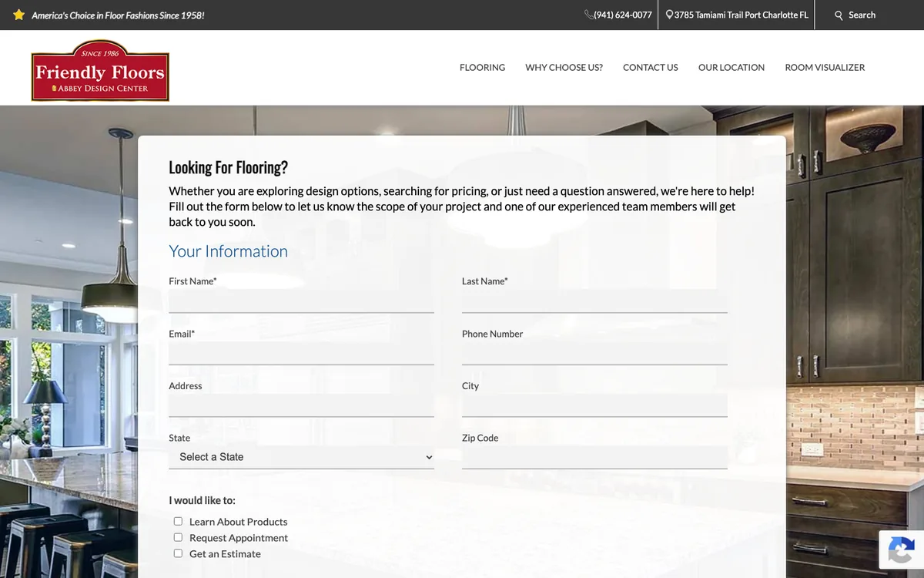Focus the Last Name field
Viewport: 924px width, 578px height.
click(594, 301)
